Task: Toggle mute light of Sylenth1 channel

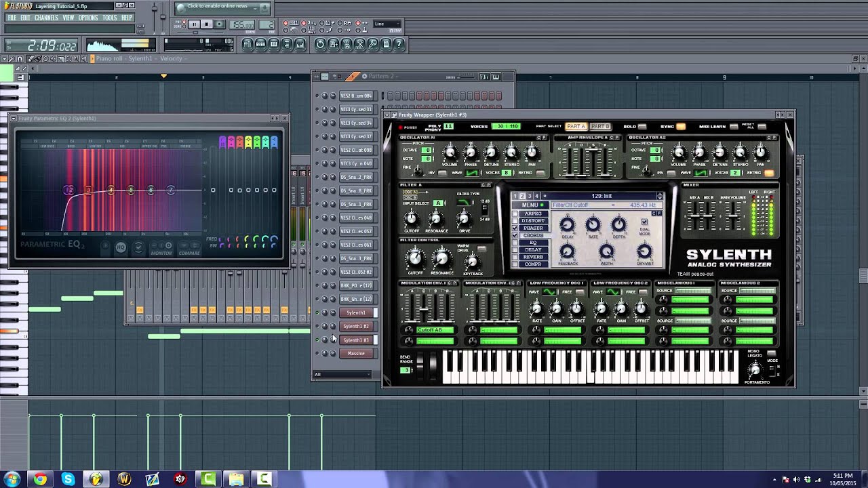Action: 317,312
